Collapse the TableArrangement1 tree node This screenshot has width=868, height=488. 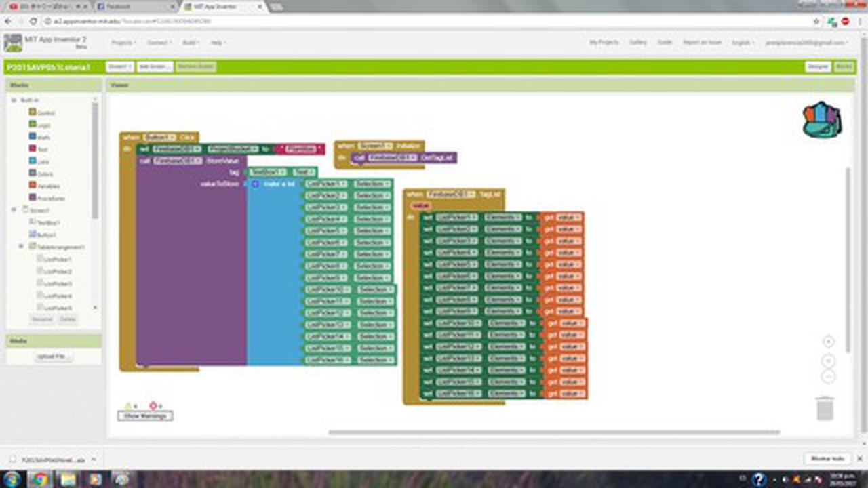[21, 247]
